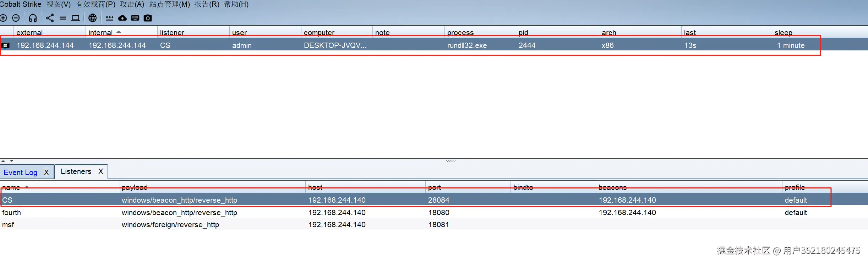Viewport: 868px width, 263px height.
Task: Click the credentials dots icon in toolbar
Action: coord(109,18)
